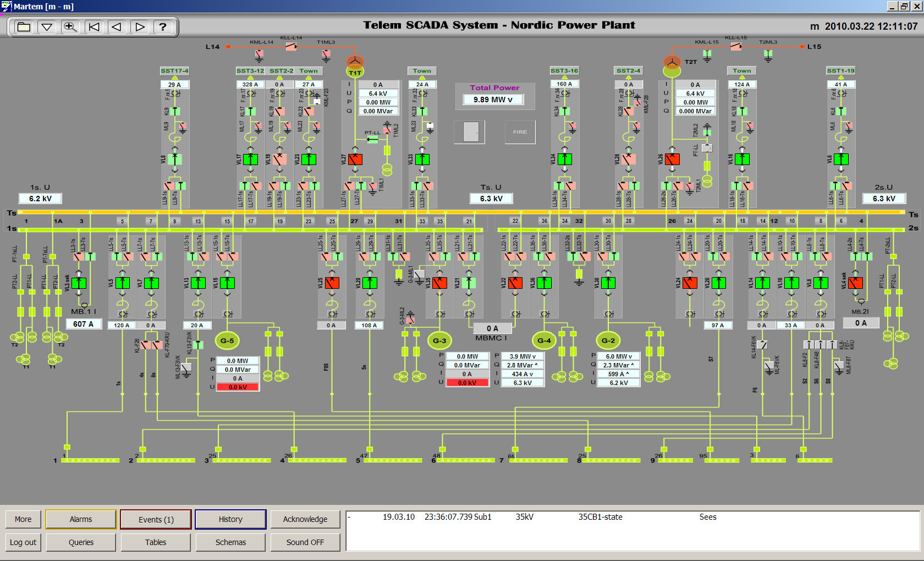Image resolution: width=924 pixels, height=561 pixels.
Task: Click the G-5 generator symbol
Action: tap(227, 340)
